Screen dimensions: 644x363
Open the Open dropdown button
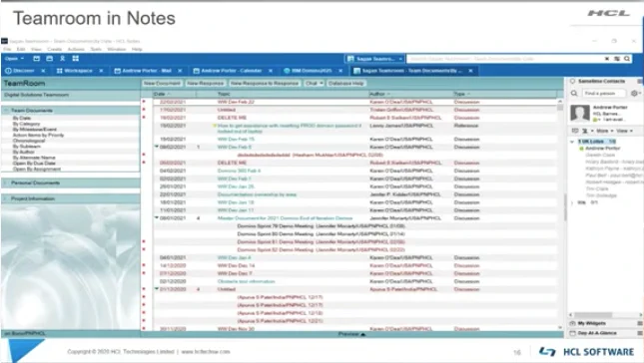15,59
